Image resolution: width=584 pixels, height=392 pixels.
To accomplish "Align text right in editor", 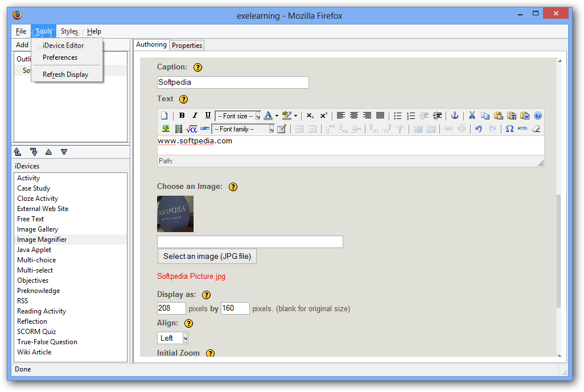I will click(367, 115).
